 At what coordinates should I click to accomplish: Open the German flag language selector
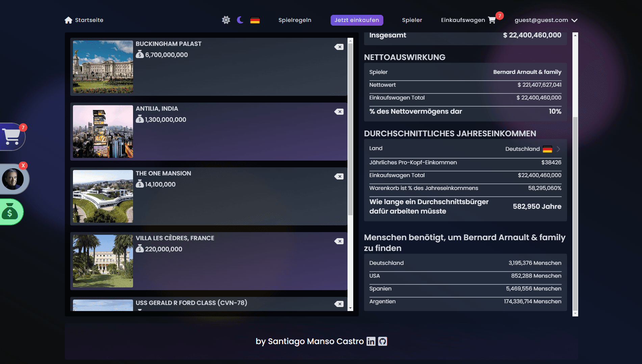(255, 20)
